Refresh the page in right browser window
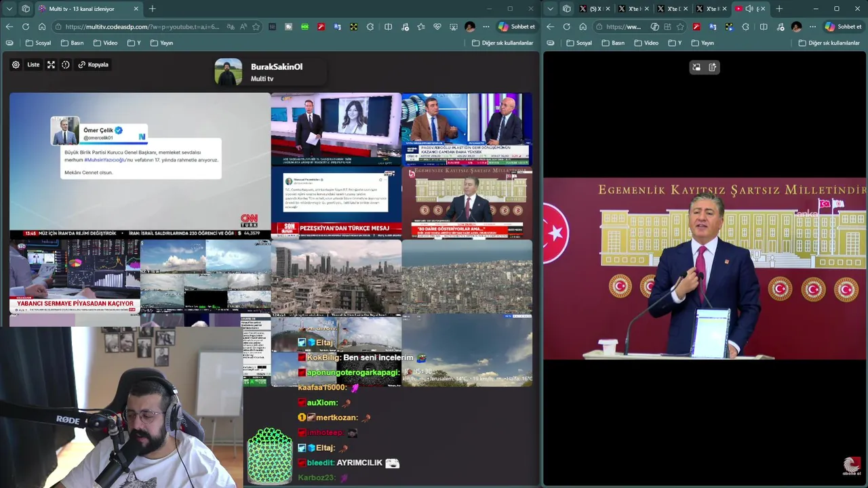The height and width of the screenshot is (488, 868). [x=567, y=26]
